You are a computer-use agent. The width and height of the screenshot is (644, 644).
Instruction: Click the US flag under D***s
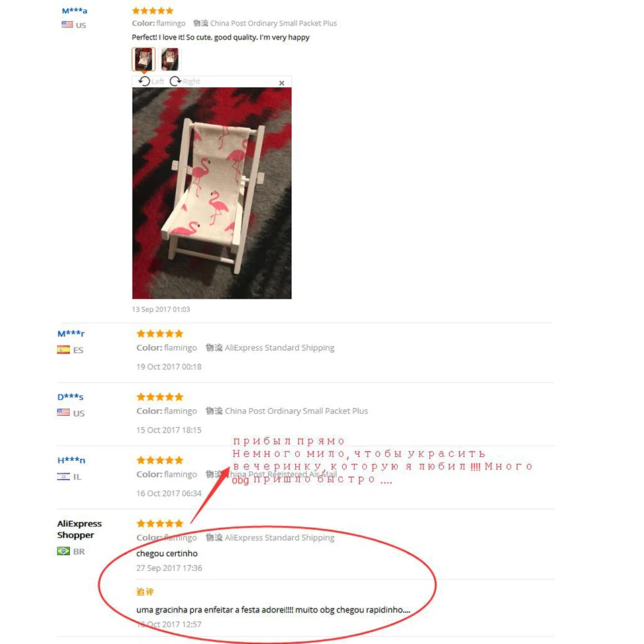63,413
